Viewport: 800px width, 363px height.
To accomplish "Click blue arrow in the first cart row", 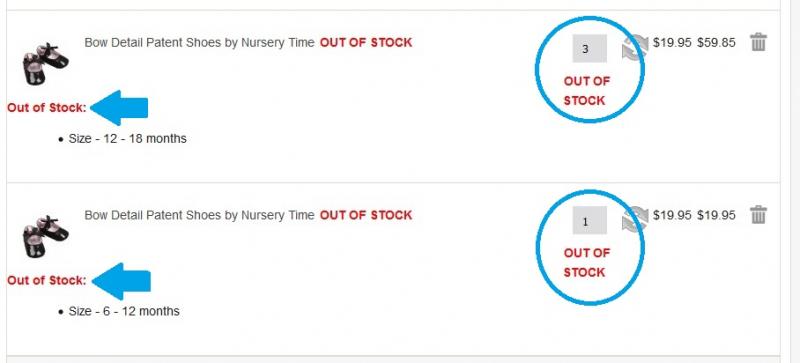I will pyautogui.click(x=119, y=108).
